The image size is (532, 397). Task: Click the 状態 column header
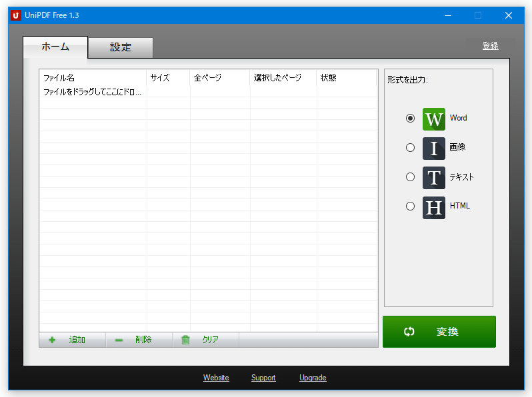point(347,78)
